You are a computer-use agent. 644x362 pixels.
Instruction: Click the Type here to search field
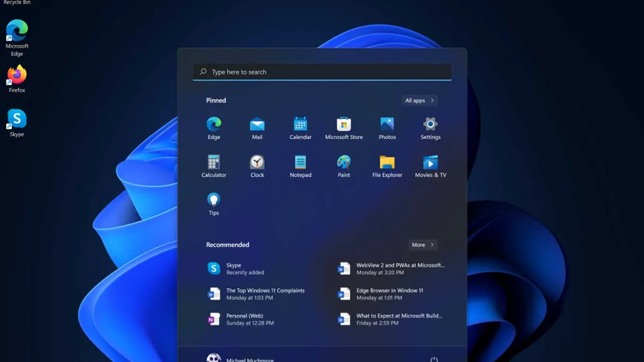[x=322, y=72]
